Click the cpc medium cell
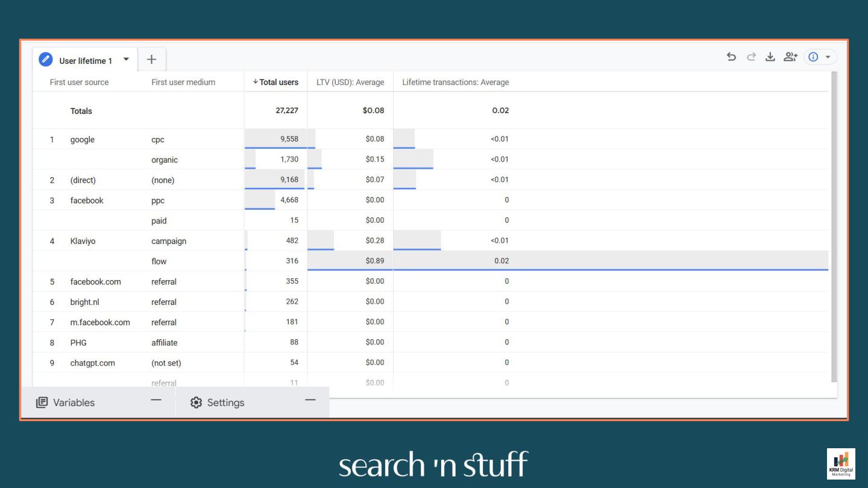 tap(158, 139)
